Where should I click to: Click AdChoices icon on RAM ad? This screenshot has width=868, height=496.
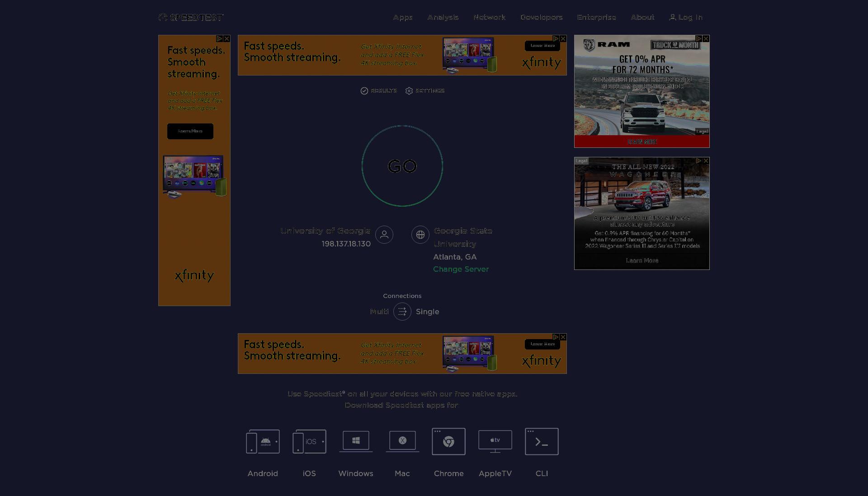(x=699, y=39)
